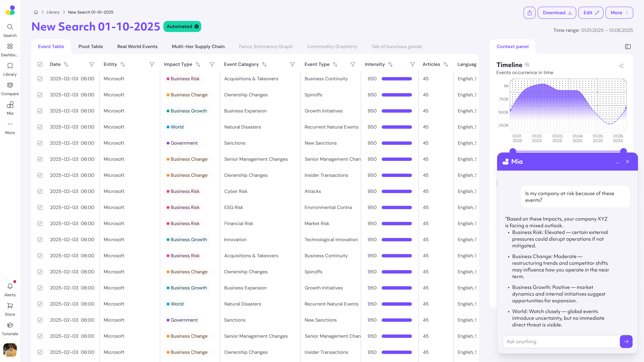Screen dimensions: 644x362
Task: Zoom into the Timeline chart via magnifier icon
Action: pyautogui.click(x=527, y=65)
